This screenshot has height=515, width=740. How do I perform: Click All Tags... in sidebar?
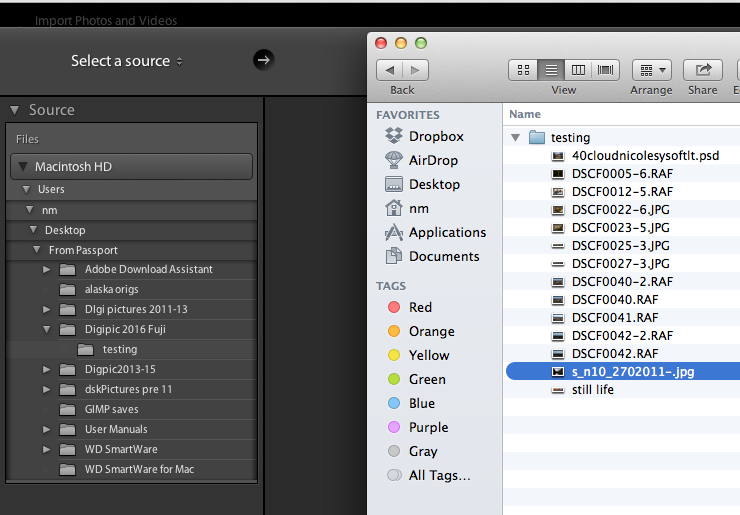439,475
